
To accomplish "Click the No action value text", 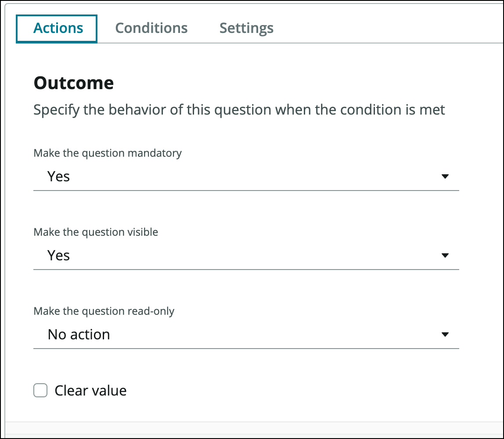I will tap(79, 335).
